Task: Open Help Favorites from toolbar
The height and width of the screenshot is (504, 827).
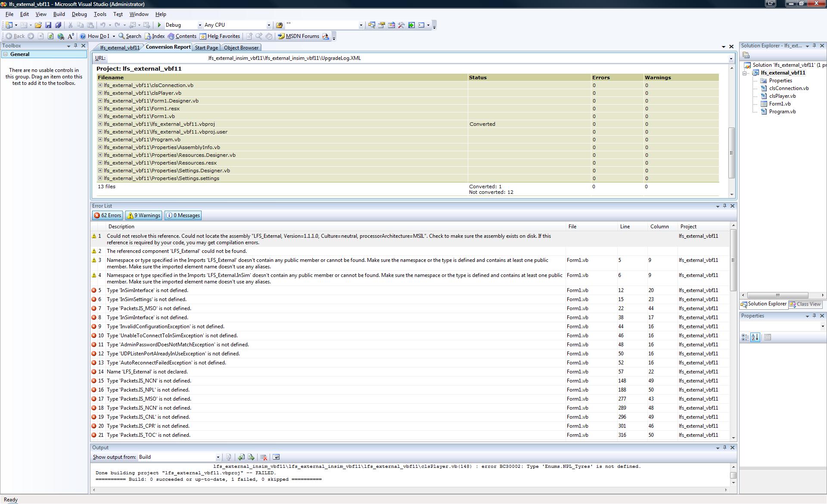Action: (220, 36)
